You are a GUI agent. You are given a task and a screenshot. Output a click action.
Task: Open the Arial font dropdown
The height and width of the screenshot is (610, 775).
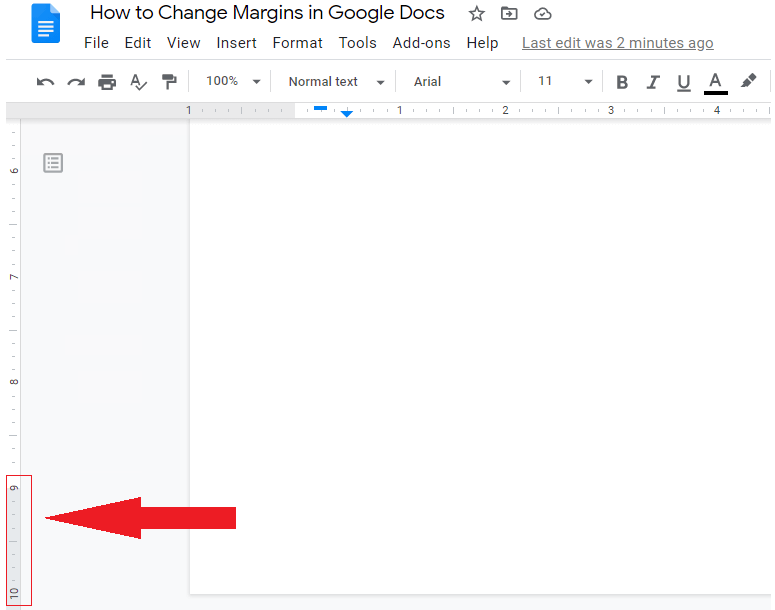[461, 82]
